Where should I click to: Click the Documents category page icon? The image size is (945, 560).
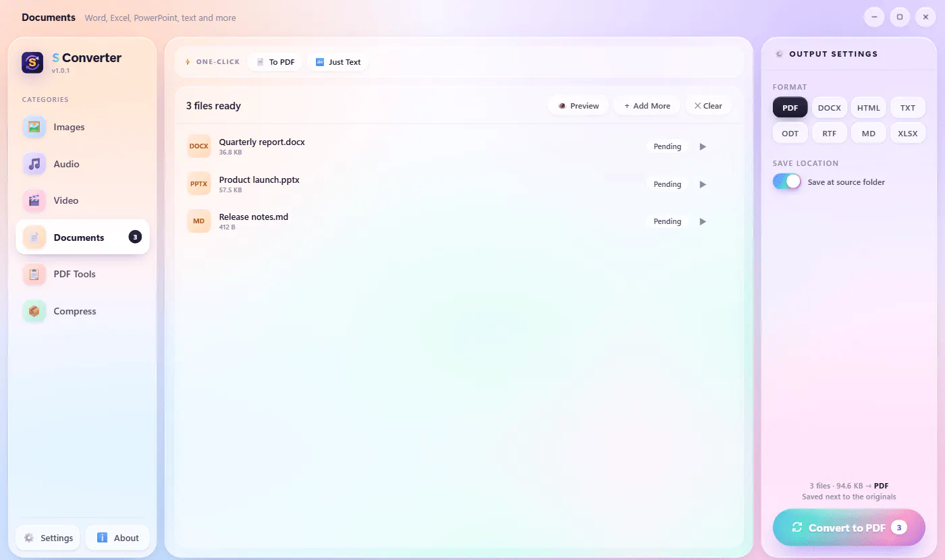click(x=34, y=237)
